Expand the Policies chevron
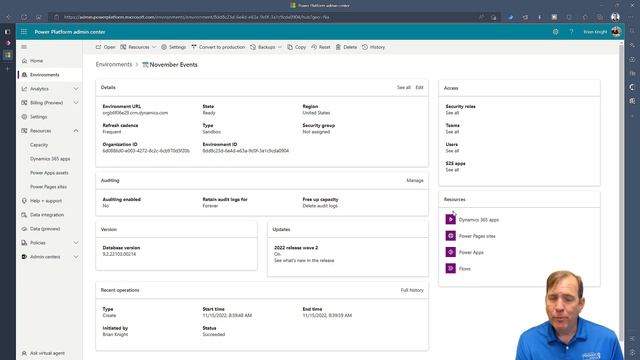640x360 pixels. coord(76,243)
